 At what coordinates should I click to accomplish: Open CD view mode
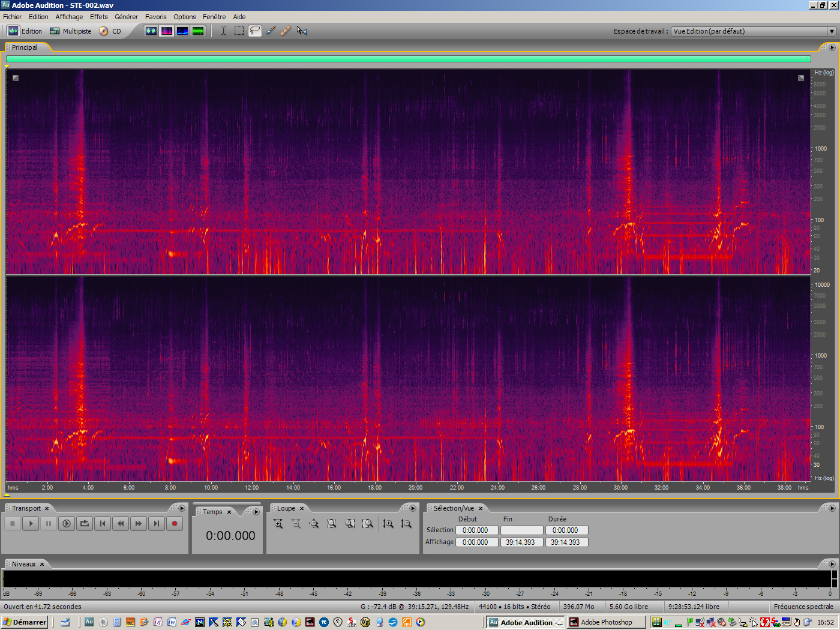coord(115,31)
